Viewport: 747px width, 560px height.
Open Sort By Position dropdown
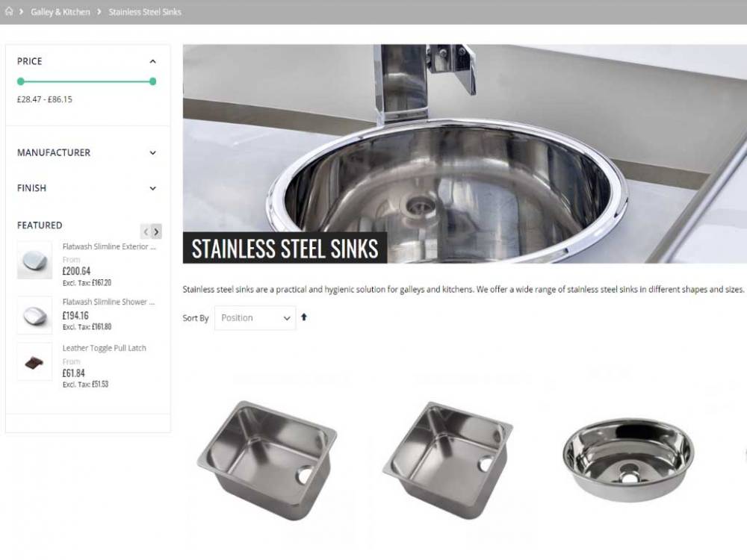255,318
